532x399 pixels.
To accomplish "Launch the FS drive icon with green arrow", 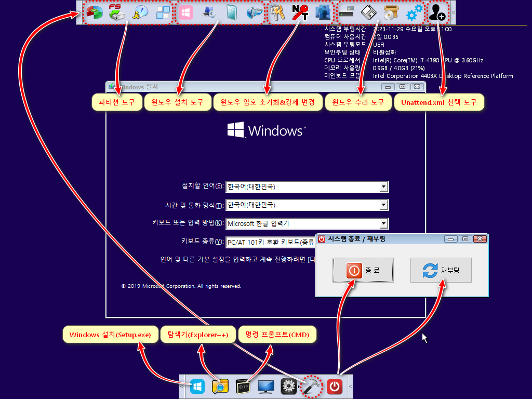I will [x=117, y=12].
